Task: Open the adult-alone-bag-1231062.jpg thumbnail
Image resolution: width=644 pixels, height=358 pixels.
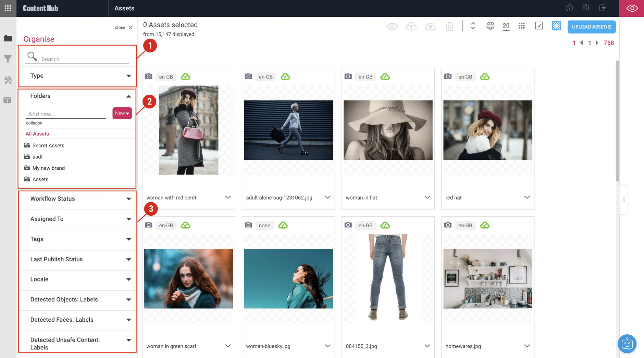Action: (288, 130)
